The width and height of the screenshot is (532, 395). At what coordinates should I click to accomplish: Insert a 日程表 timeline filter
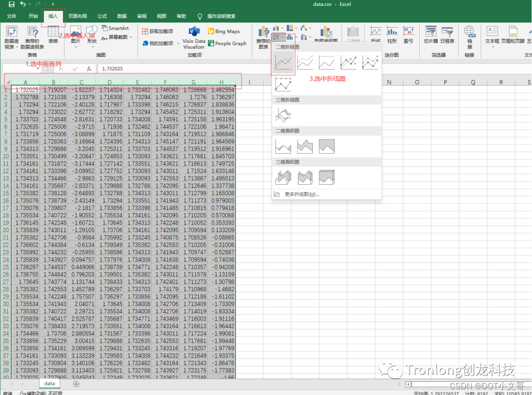pos(447,35)
